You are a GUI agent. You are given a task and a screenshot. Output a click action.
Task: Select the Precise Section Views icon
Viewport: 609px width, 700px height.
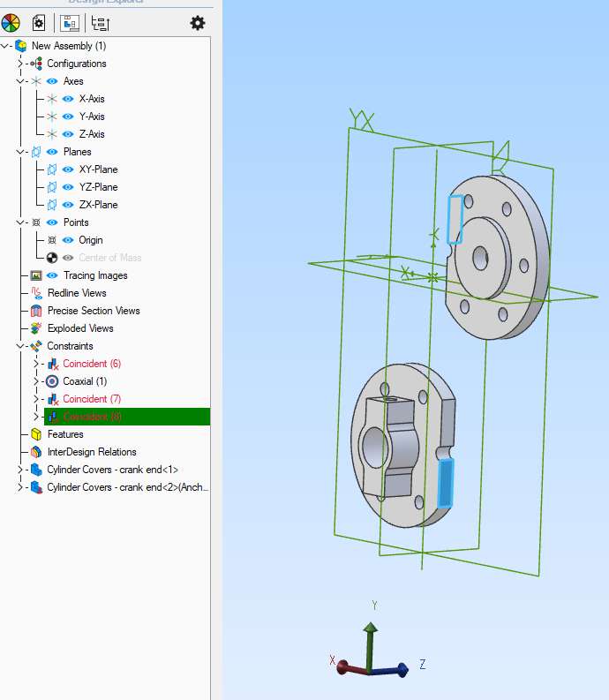pyautogui.click(x=36, y=311)
